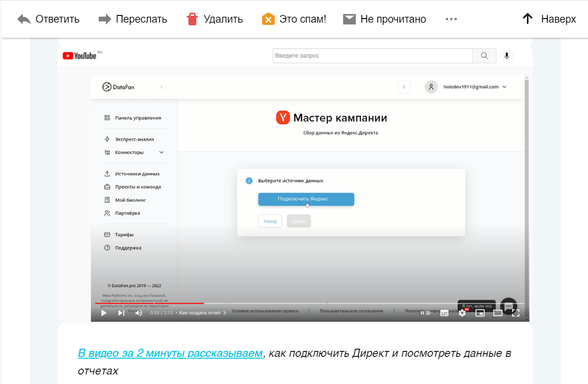Mute the video with the speaker icon
The height and width of the screenshot is (384, 588).
(x=139, y=313)
